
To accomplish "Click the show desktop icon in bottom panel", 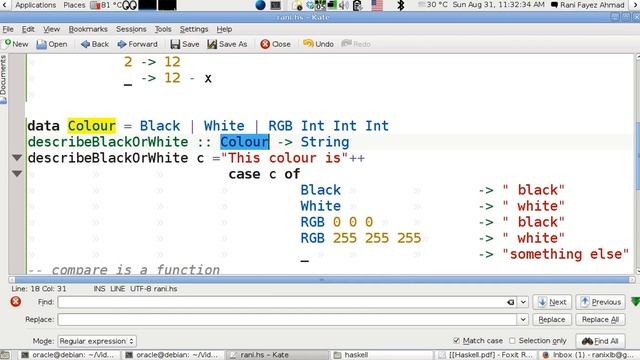I will point(5,355).
